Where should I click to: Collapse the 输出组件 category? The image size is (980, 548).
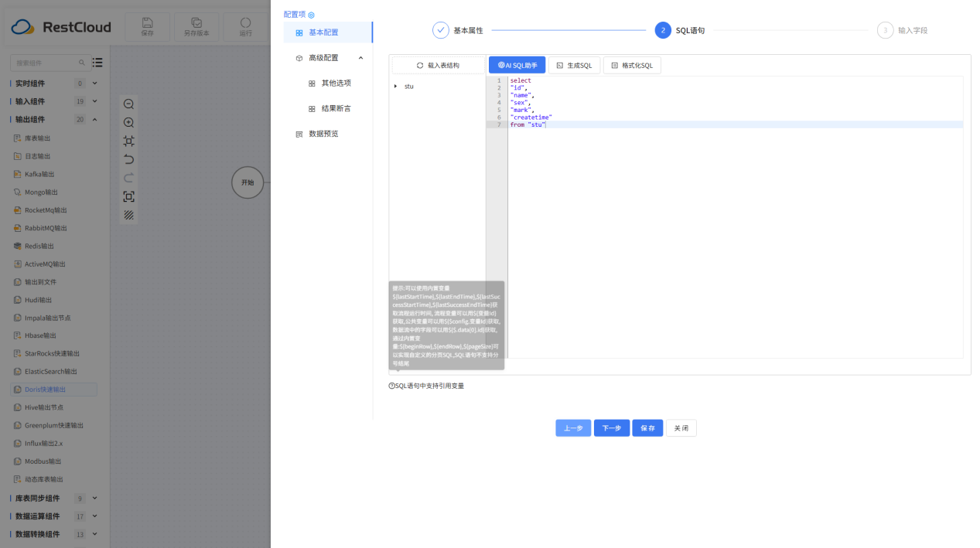[94, 119]
